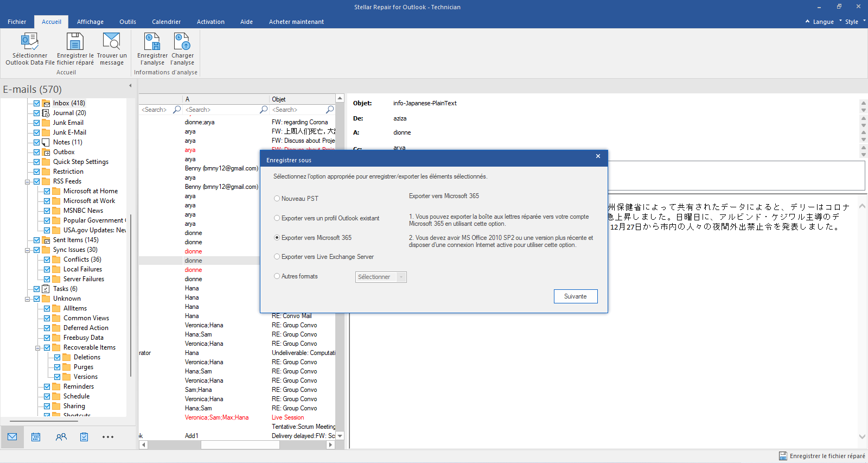Open Contacts view icon in bottom bar
This screenshot has width=868, height=463.
coord(61,437)
